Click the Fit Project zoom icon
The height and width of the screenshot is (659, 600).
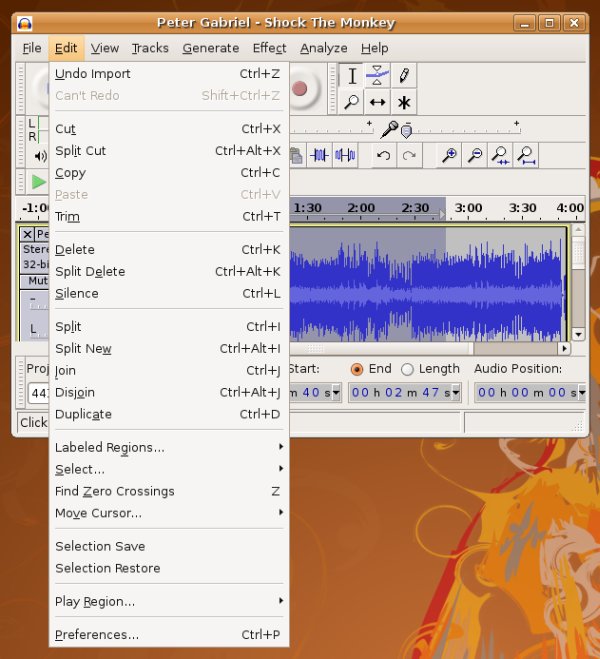[526, 156]
